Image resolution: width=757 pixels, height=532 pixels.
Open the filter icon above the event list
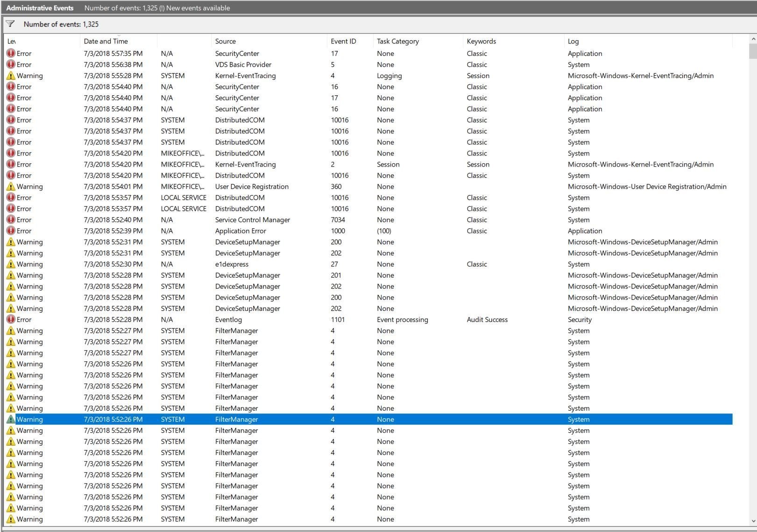pos(10,24)
